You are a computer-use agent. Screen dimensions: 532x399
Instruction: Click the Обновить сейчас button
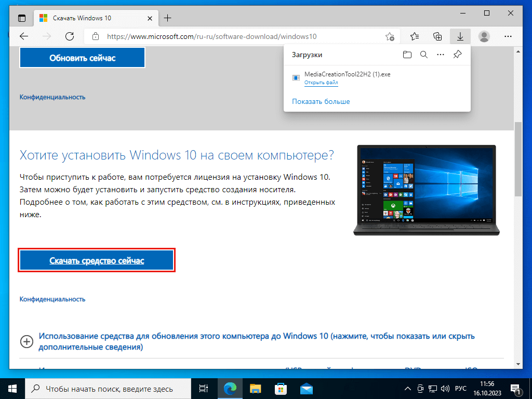(82, 58)
